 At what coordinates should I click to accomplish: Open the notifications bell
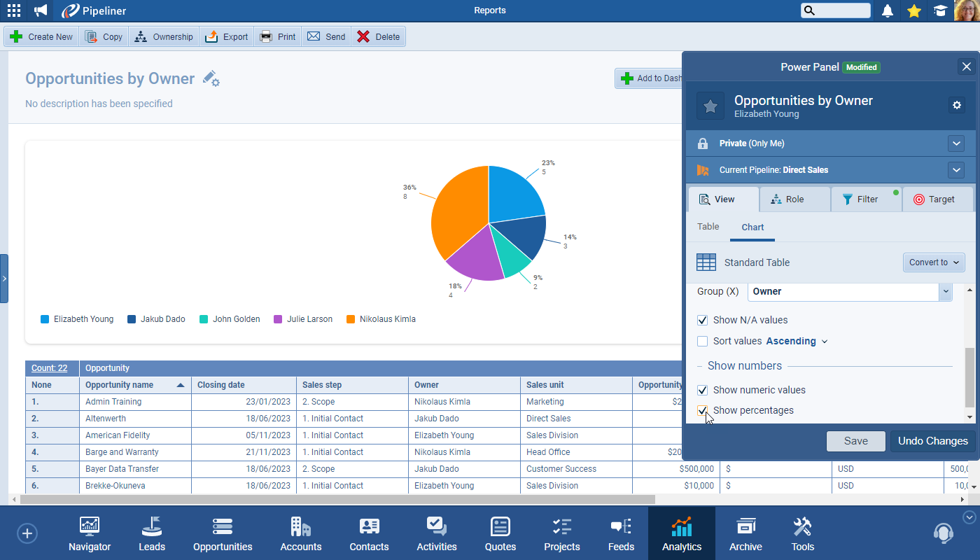click(x=888, y=10)
